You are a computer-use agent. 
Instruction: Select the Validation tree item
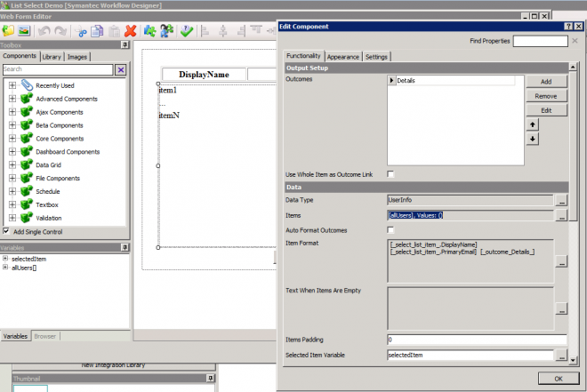pos(49,218)
